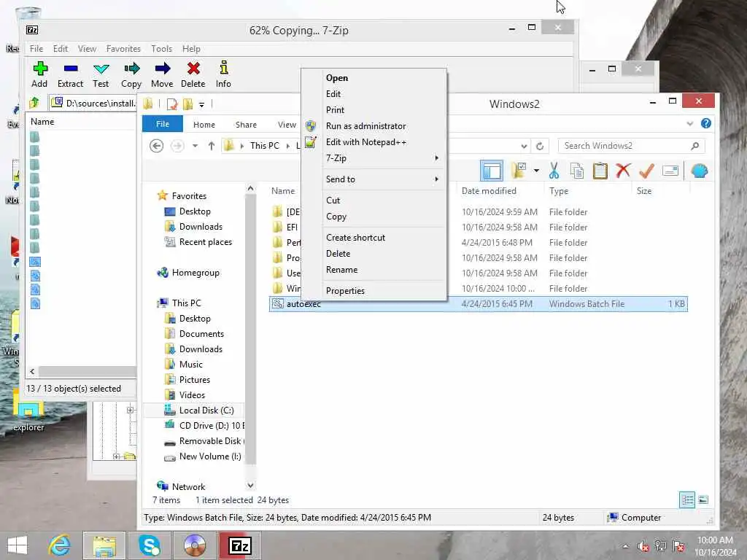Expand the Send to submenu

pos(436,179)
